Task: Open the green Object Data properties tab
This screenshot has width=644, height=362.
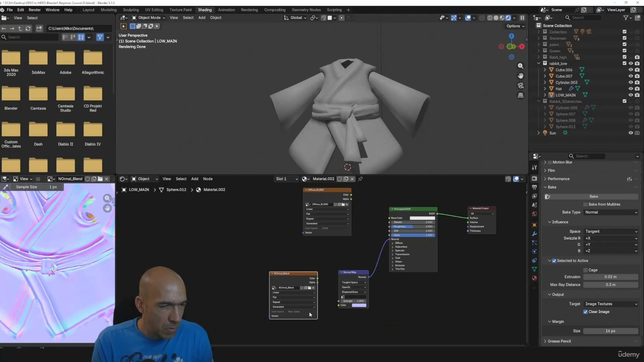Action: tap(534, 269)
